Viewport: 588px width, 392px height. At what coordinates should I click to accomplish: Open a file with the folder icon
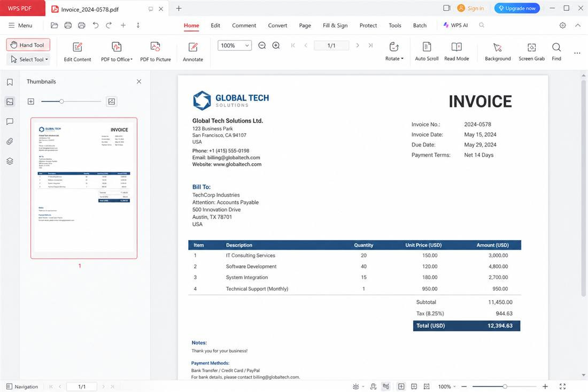[55, 25]
